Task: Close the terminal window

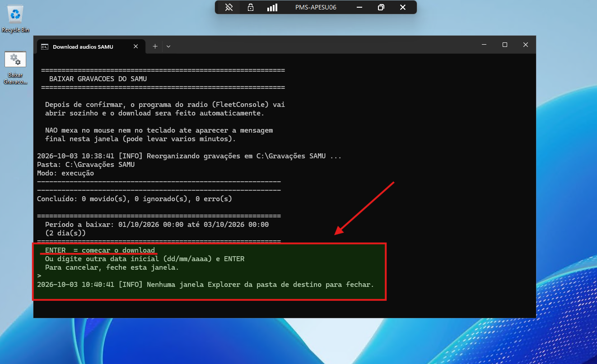Action: [x=526, y=45]
